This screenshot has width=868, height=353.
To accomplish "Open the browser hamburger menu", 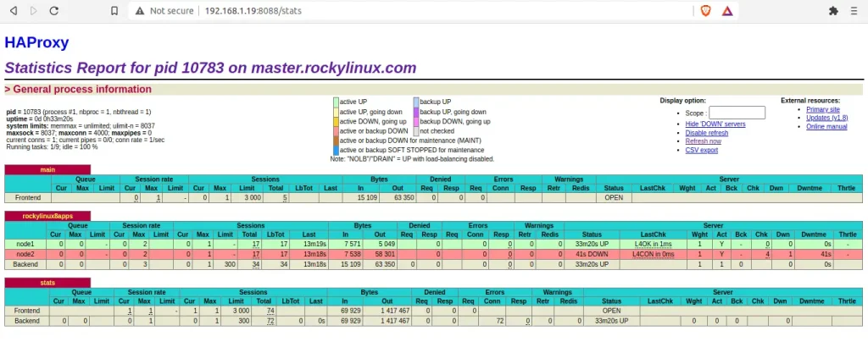I will [x=854, y=10].
